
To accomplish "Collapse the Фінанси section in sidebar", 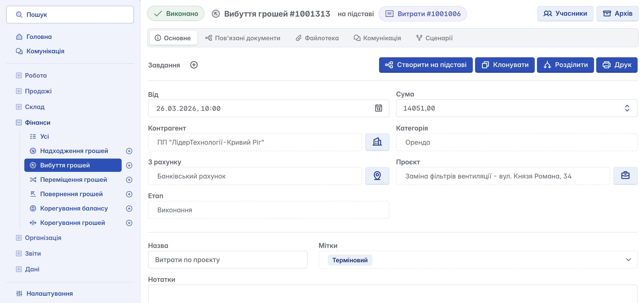I will [19, 123].
